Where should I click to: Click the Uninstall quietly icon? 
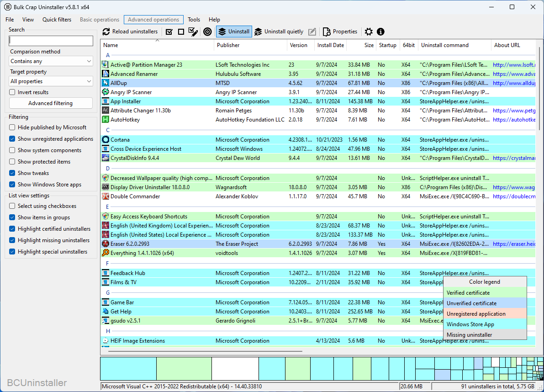click(x=258, y=32)
